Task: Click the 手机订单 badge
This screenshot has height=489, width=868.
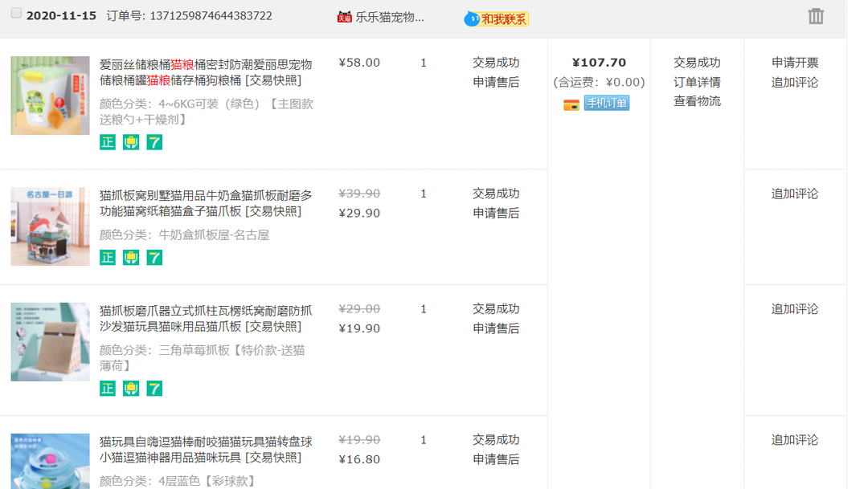Action: click(x=607, y=103)
